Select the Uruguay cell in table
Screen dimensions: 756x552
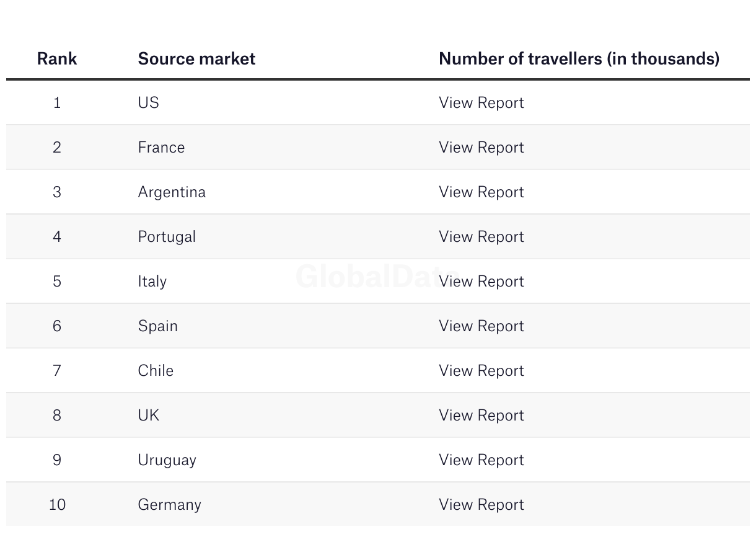click(167, 460)
